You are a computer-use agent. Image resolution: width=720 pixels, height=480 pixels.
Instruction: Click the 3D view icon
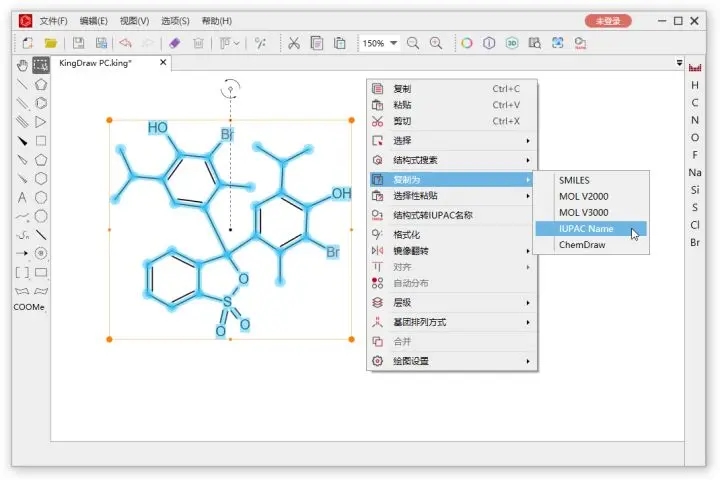[512, 43]
